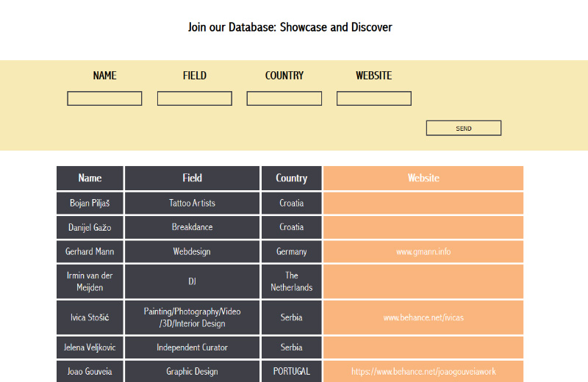The image size is (588, 382).
Task: Click the Independent Curator field cell
Action: click(192, 347)
